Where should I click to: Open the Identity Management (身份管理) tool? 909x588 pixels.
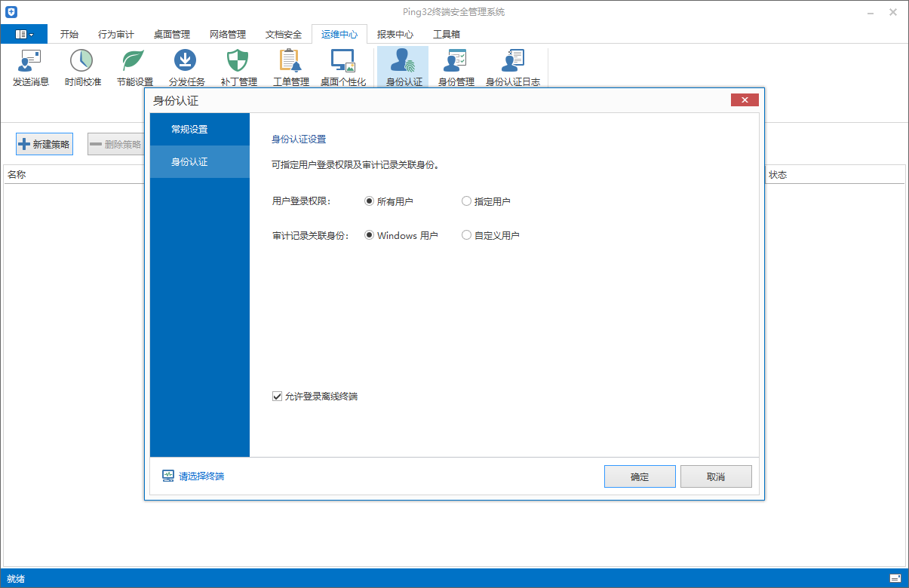point(456,68)
